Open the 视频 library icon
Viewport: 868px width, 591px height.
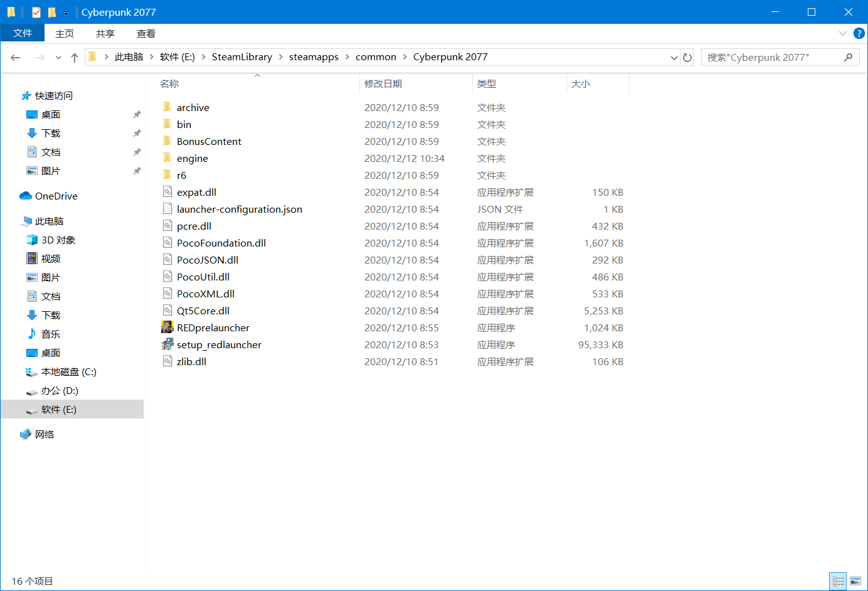[x=32, y=259]
